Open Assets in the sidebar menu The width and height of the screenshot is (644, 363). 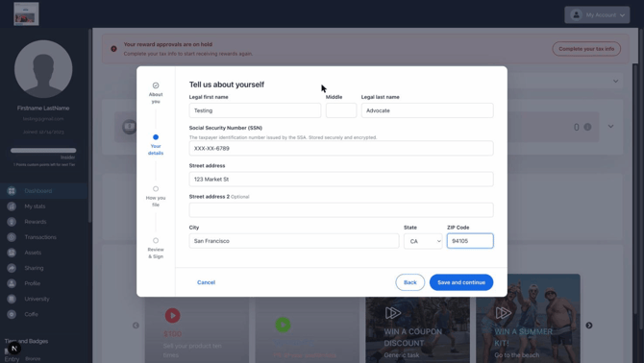point(33,253)
